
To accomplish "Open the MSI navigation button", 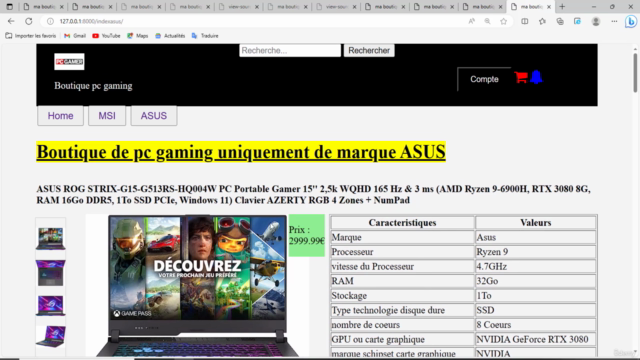I will [x=107, y=116].
